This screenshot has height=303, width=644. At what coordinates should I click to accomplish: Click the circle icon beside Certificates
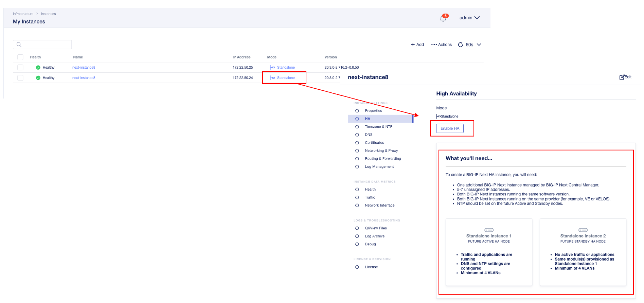tap(357, 143)
